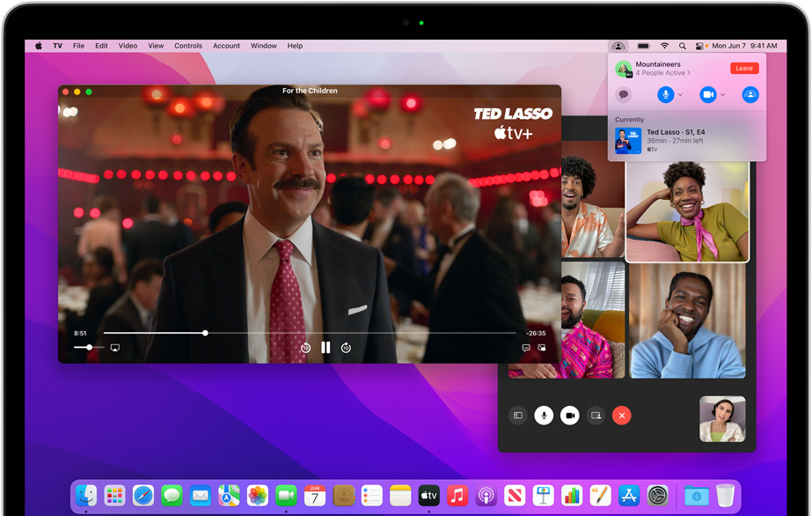The height and width of the screenshot is (516, 812).
Task: Expand microphone options arrow in SharePlay panel
Action: pyautogui.click(x=681, y=95)
